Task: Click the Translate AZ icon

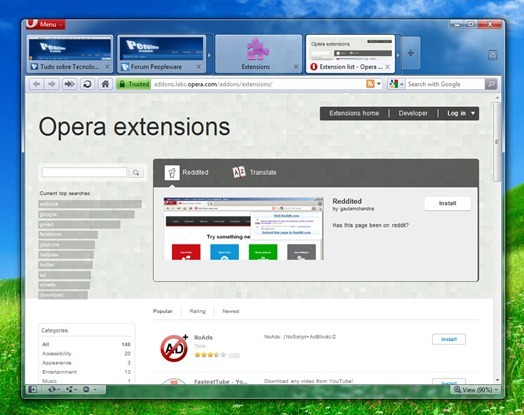Action: pos(239,172)
